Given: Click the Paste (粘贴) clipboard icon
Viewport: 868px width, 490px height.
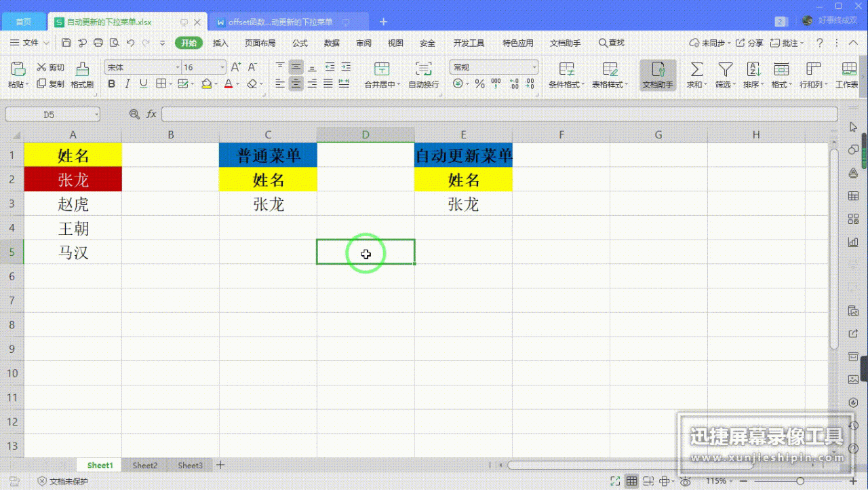Looking at the screenshot, I should pos(18,69).
